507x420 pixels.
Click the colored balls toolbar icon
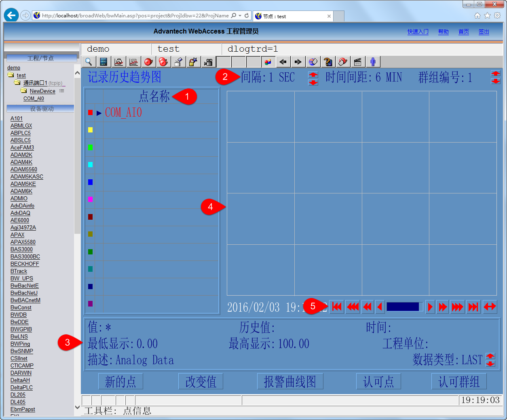pos(268,62)
